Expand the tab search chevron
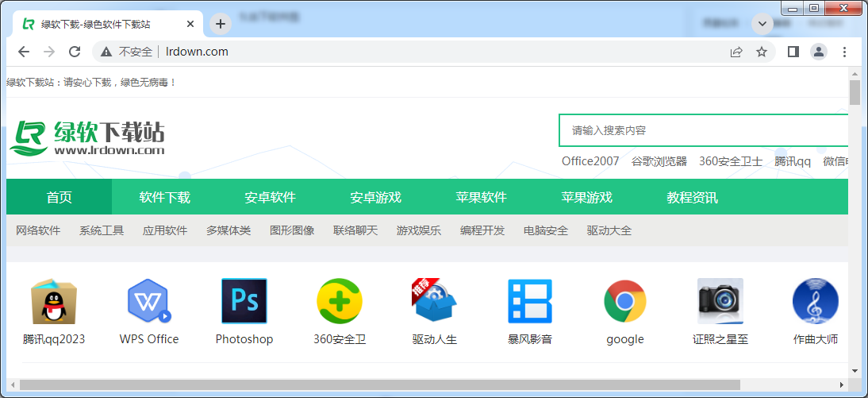868x398 pixels. [x=762, y=23]
